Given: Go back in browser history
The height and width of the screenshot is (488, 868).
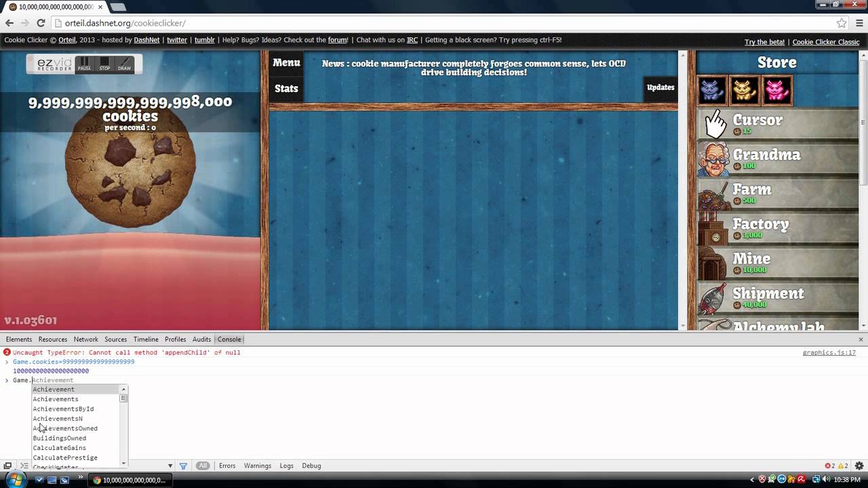Looking at the screenshot, I should pyautogui.click(x=9, y=23).
